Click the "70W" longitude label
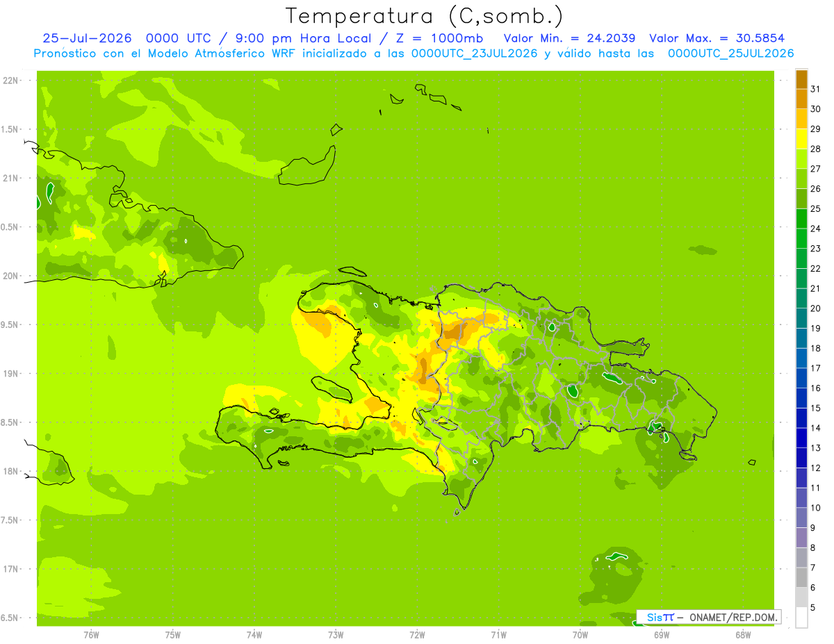The height and width of the screenshot is (644, 834). click(580, 635)
